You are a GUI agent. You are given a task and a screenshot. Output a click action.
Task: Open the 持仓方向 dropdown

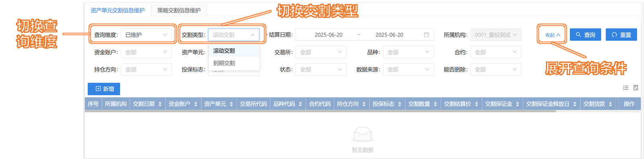click(x=146, y=69)
